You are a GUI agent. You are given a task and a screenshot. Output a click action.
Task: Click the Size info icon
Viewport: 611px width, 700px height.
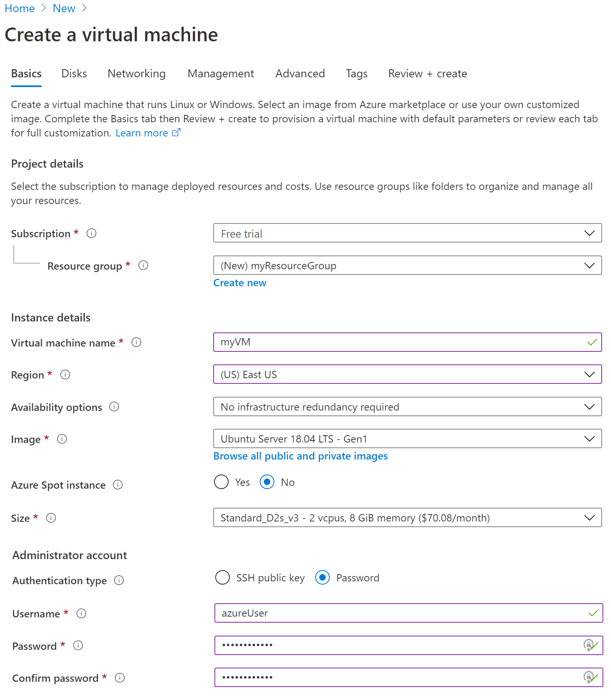pos(51,518)
